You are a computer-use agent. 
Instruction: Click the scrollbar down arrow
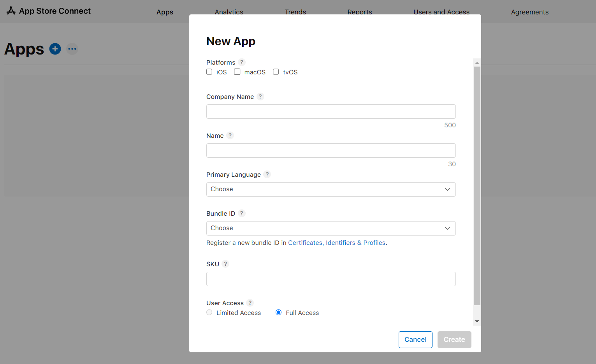click(477, 322)
